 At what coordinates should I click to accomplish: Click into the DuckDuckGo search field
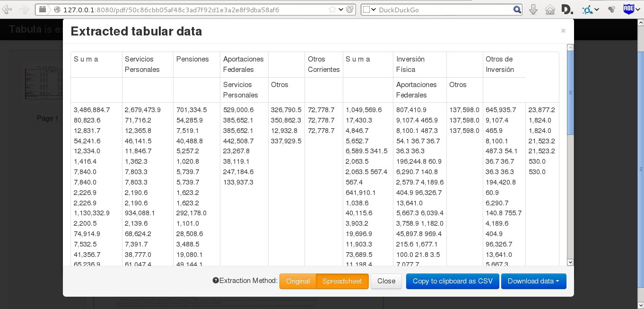click(x=444, y=9)
